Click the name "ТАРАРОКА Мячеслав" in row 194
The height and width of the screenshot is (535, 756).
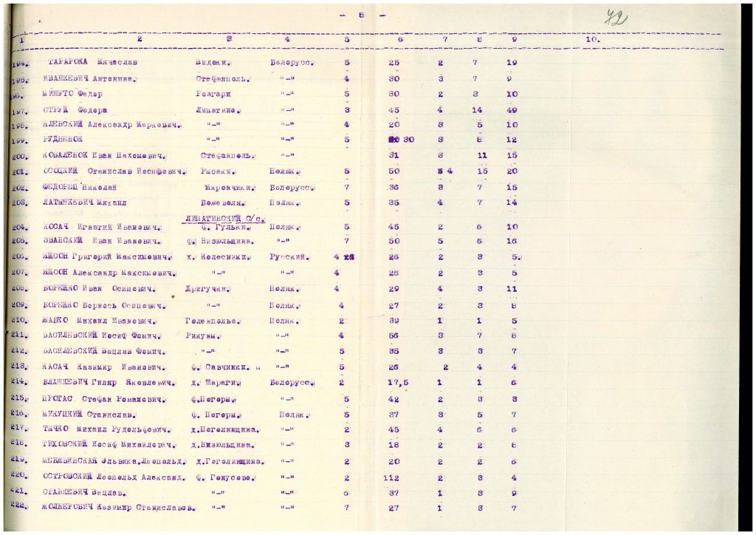pos(92,62)
